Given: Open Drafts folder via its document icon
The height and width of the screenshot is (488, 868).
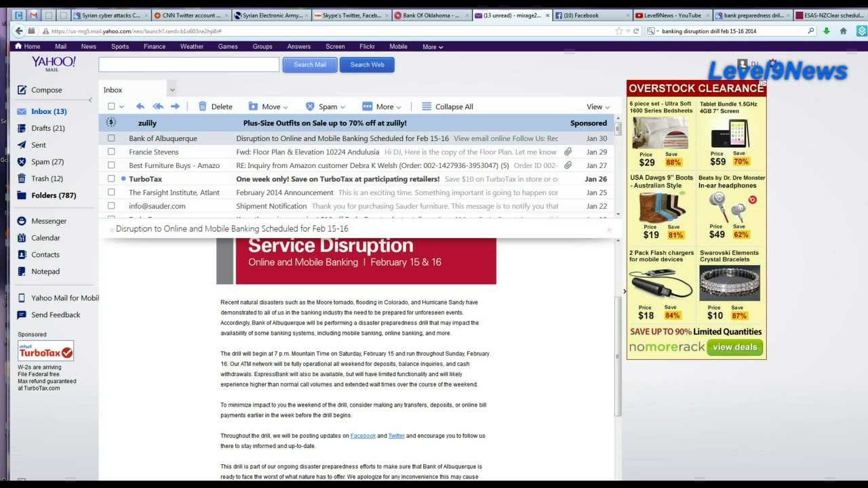Looking at the screenshot, I should click(22, 128).
